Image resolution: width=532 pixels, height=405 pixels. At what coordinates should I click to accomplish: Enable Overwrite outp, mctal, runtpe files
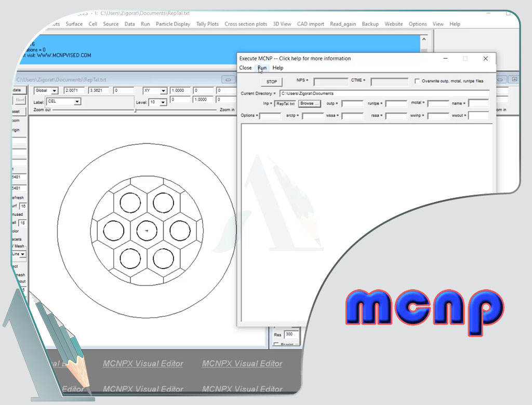[418, 81]
